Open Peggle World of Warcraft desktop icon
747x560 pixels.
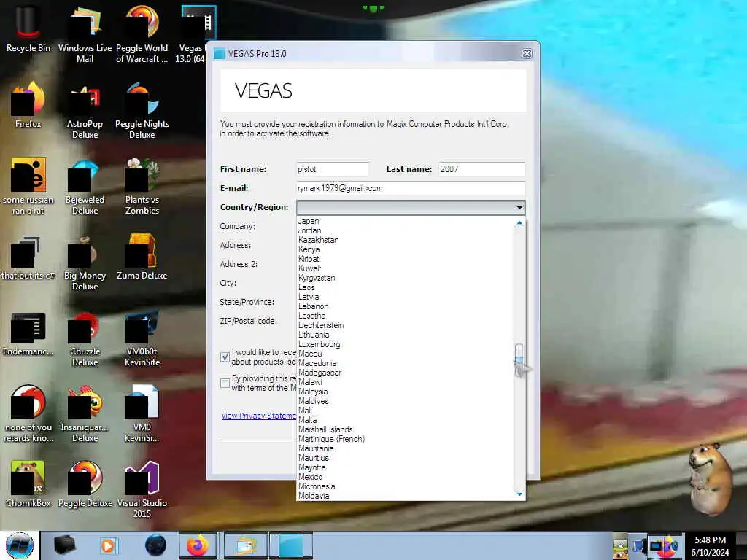[x=142, y=34]
